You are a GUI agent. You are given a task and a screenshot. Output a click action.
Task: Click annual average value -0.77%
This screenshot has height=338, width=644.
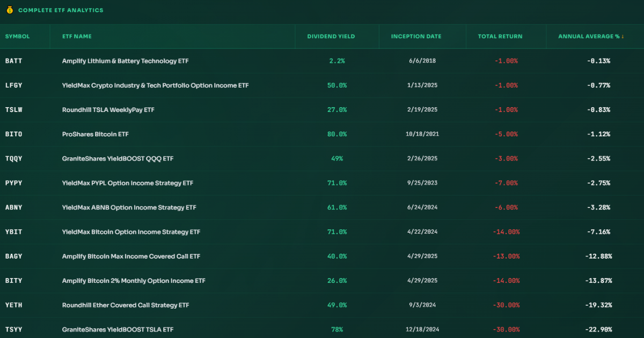click(598, 85)
